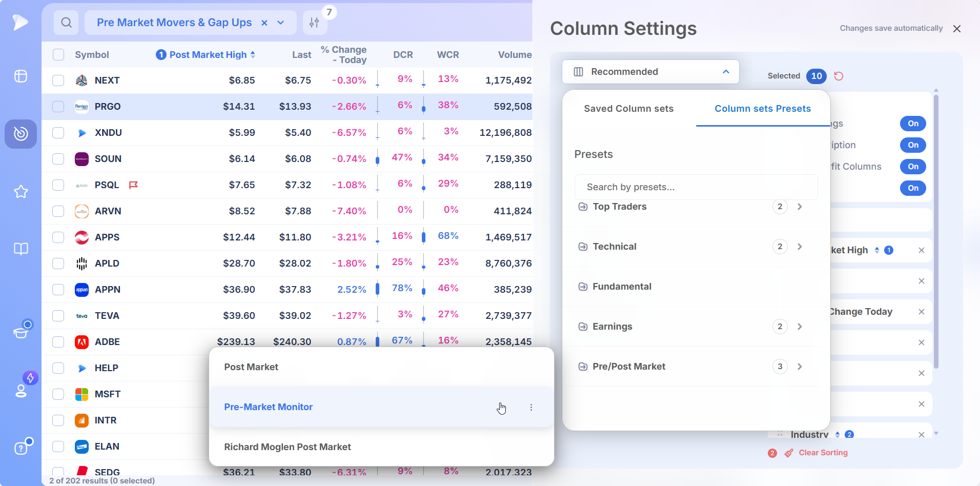980x486 pixels.
Task: Open the three-dot menu for Pre-Market Monitor
Action: 531,407
